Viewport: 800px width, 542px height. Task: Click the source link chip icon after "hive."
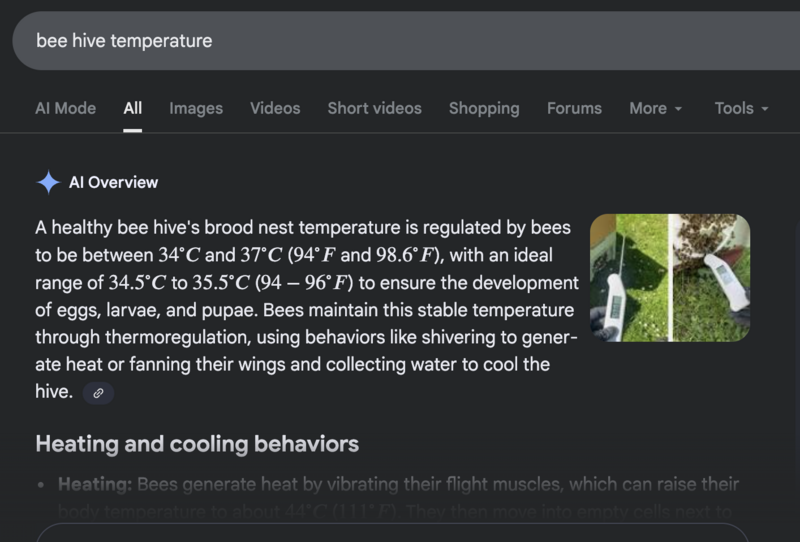(x=98, y=393)
